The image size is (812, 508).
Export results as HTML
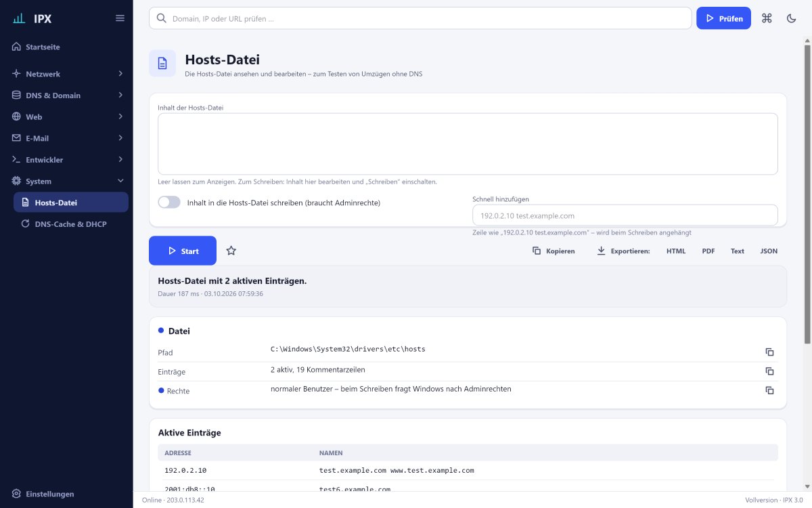pyautogui.click(x=676, y=251)
